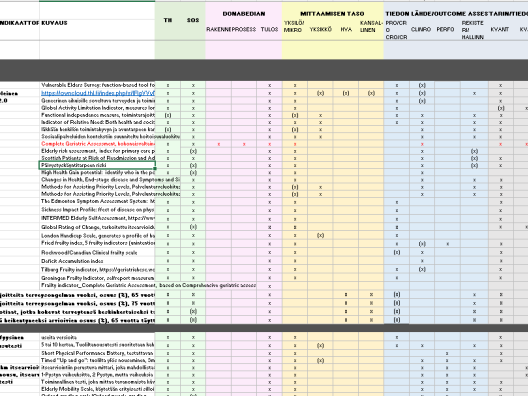Select the Changes in Health, End-stage disease cell
528x396 pixels.
[97, 180]
